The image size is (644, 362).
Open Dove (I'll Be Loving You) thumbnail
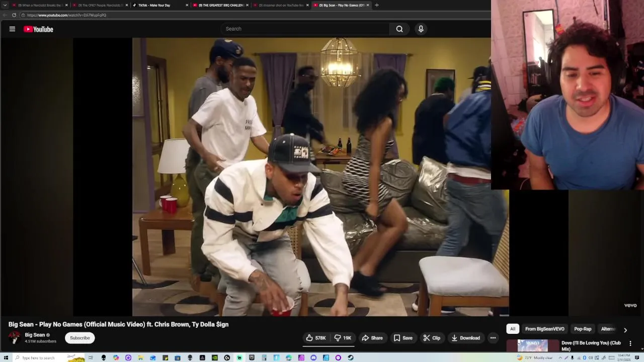532,346
